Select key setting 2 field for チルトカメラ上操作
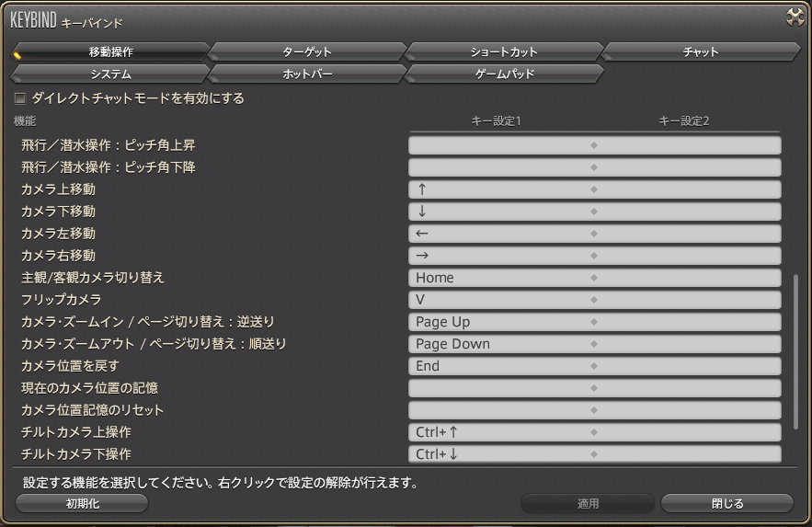 (x=688, y=432)
